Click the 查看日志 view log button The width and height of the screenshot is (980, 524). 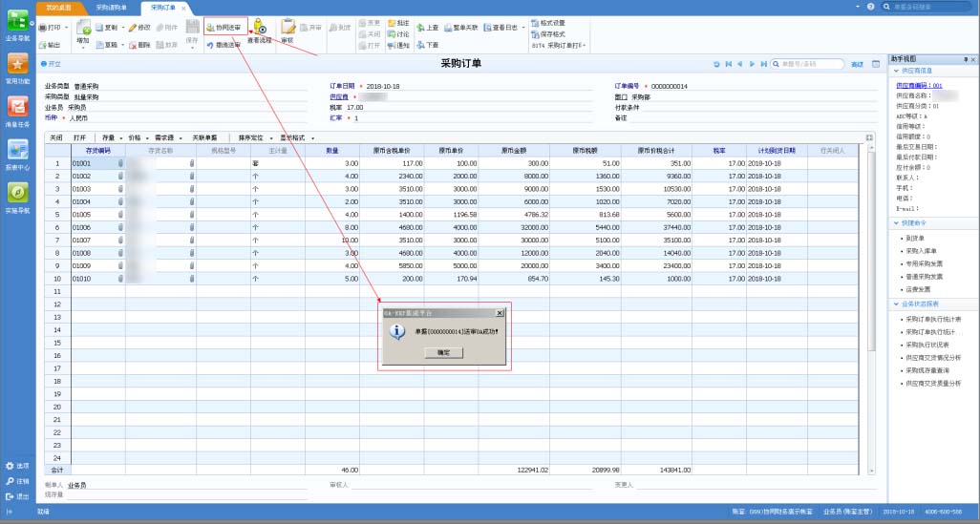[501, 28]
